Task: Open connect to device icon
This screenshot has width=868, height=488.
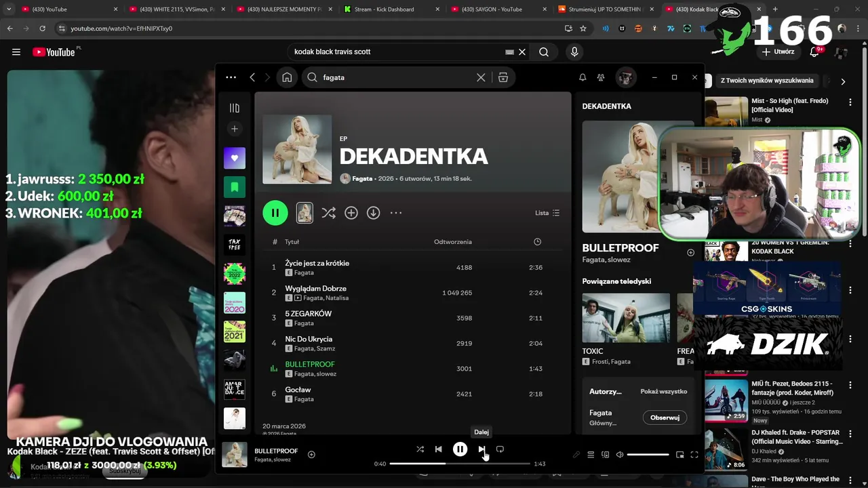Action: pos(606,455)
